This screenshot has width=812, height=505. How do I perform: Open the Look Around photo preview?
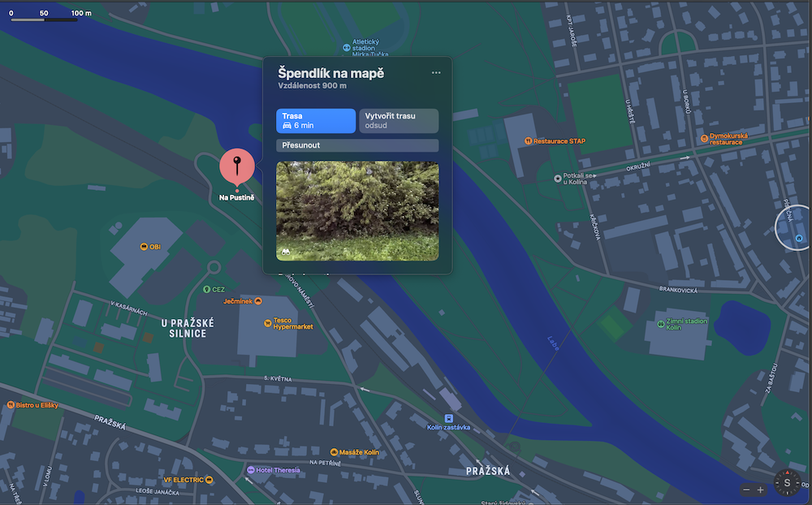pos(357,211)
